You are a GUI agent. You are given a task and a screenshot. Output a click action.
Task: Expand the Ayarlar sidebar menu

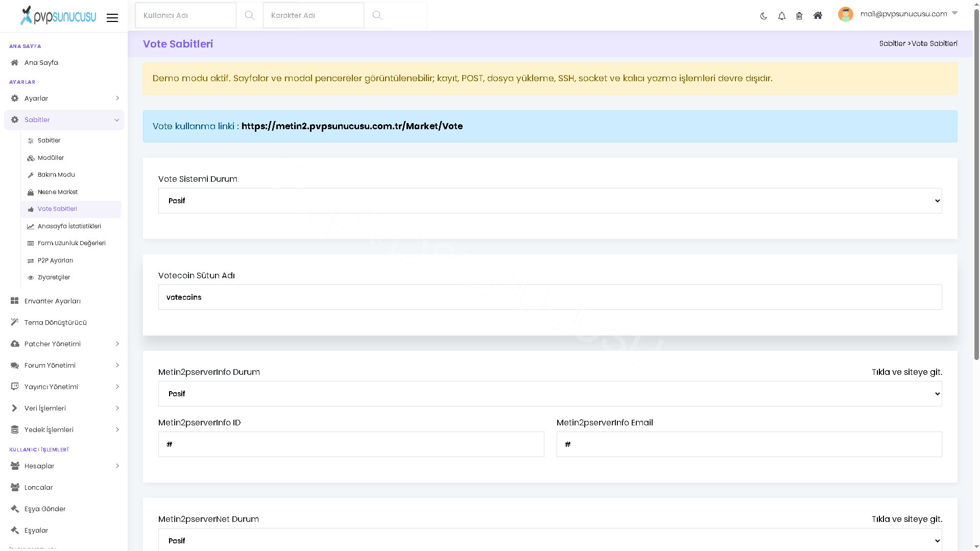coord(64,98)
